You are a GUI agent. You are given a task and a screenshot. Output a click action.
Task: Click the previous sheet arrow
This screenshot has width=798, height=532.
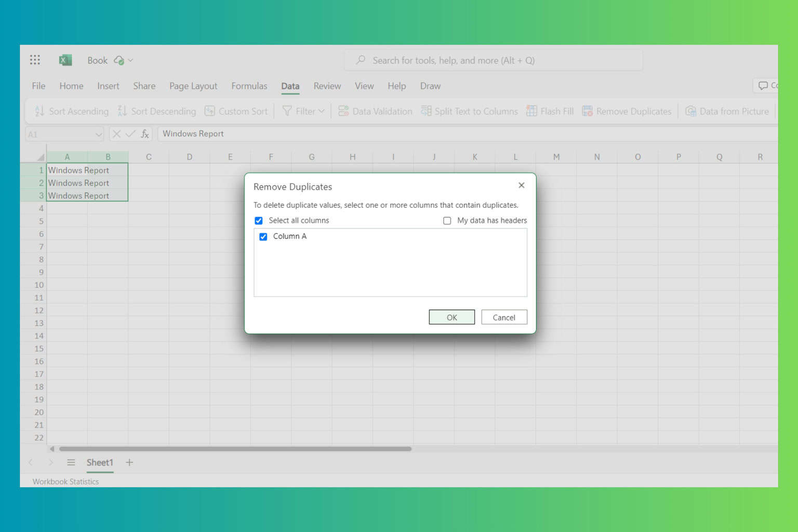31,462
